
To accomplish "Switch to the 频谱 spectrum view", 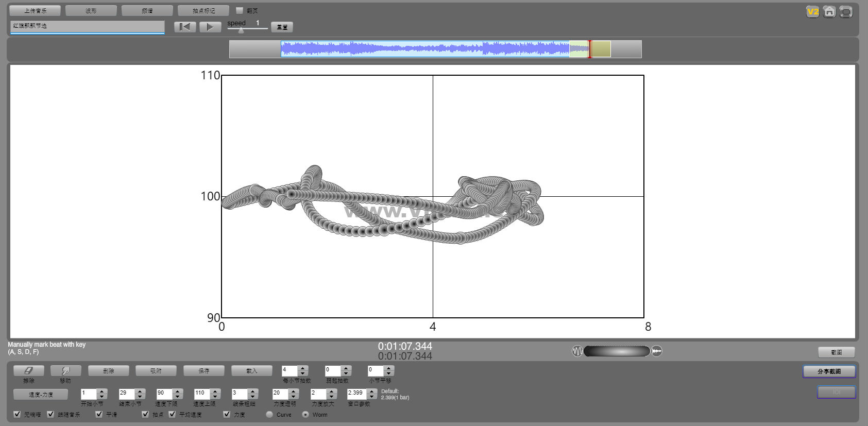I will [147, 10].
